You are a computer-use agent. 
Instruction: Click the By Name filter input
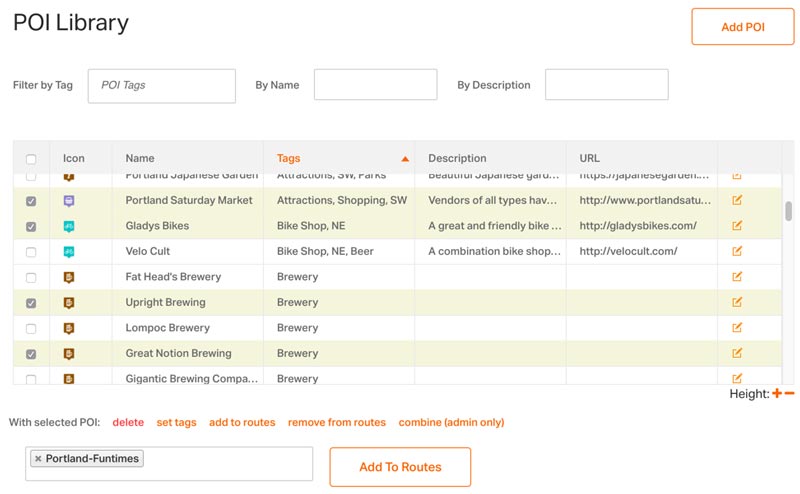[376, 85]
